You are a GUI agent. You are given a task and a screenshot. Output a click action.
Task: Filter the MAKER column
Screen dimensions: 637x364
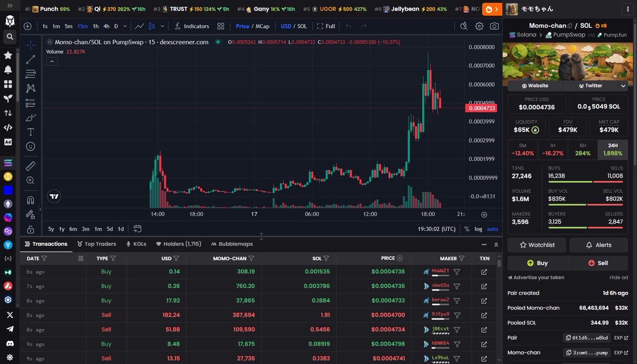pos(462,258)
